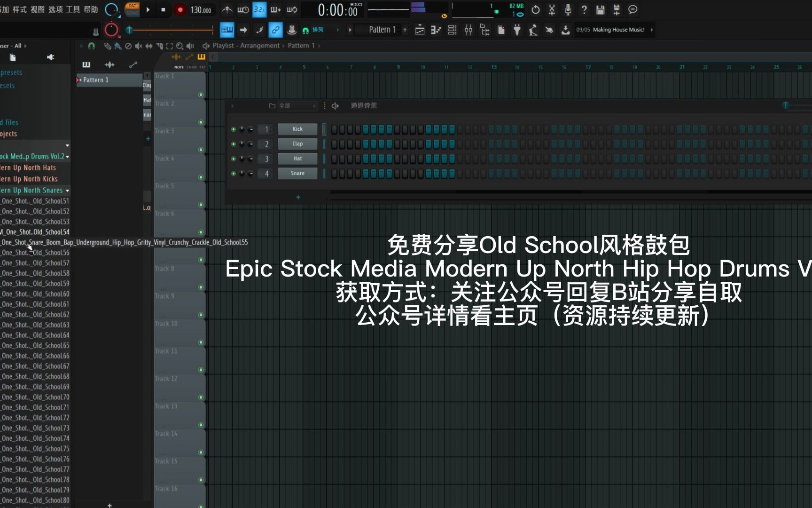The height and width of the screenshot is (508, 812).
Task: Click the Kick channel button
Action: (x=298, y=129)
